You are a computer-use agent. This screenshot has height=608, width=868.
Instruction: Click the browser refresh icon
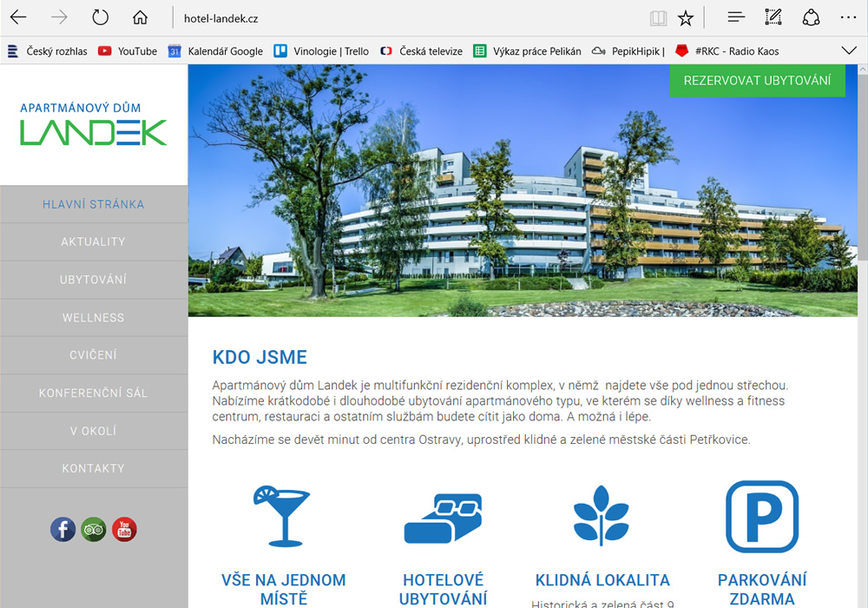[x=100, y=17]
